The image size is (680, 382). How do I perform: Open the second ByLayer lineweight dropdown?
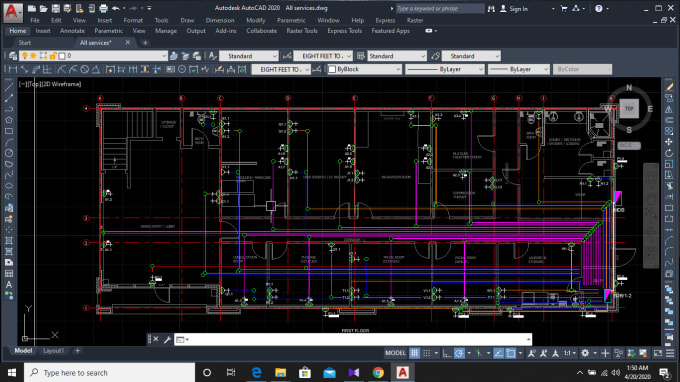click(x=519, y=69)
